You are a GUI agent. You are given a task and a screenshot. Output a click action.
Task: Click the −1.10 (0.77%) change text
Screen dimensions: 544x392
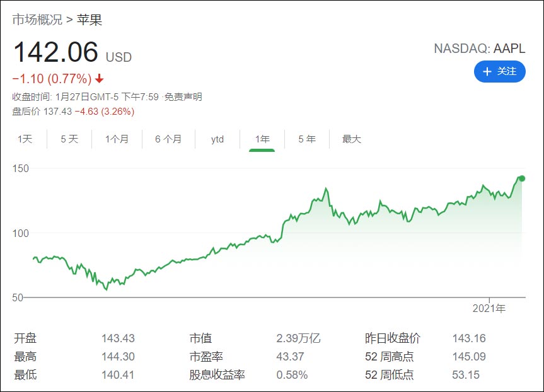(x=52, y=79)
